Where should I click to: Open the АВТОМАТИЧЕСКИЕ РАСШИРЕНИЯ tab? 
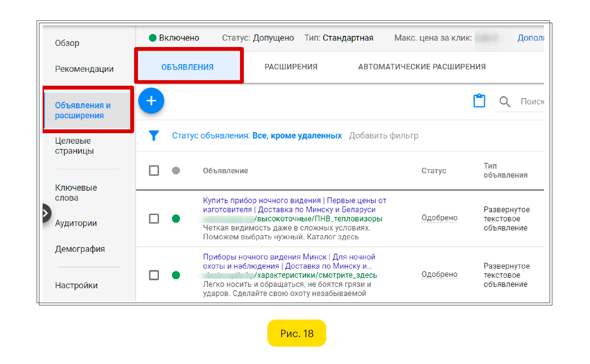pos(422,67)
